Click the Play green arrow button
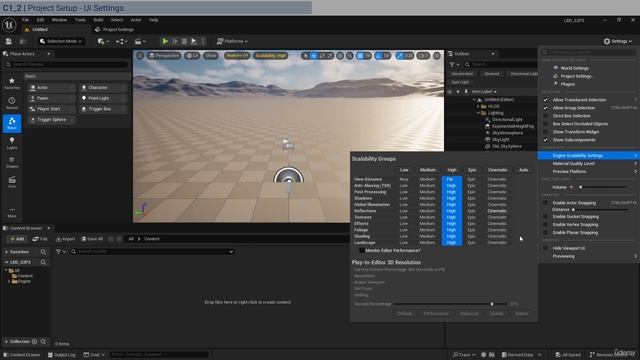 coord(165,41)
